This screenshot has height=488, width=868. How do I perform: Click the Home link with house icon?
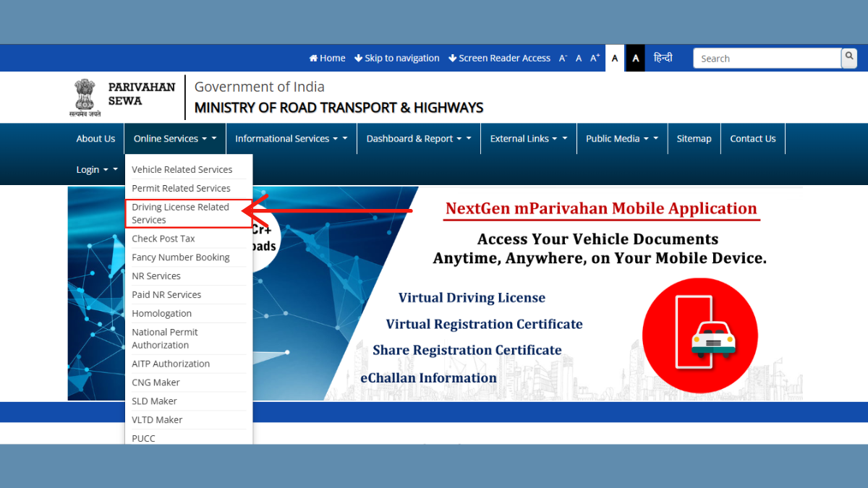coord(327,58)
